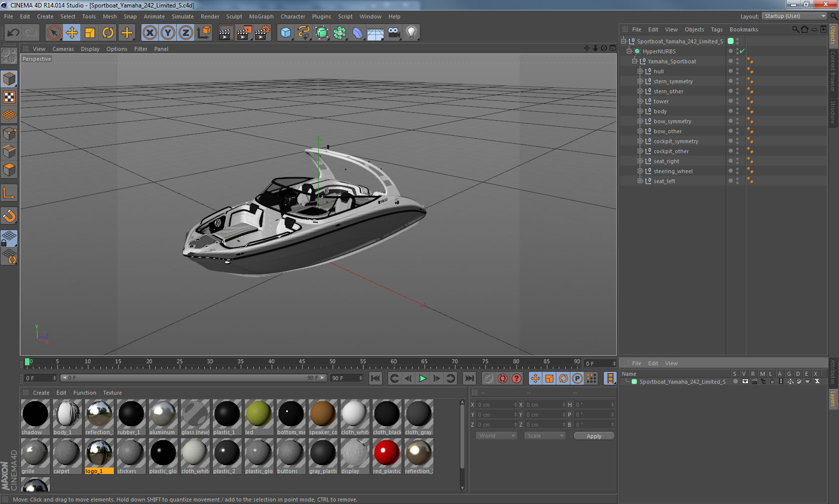Viewport: 839px width, 504px height.
Task: Open the spline pen tools
Action: coord(304,33)
